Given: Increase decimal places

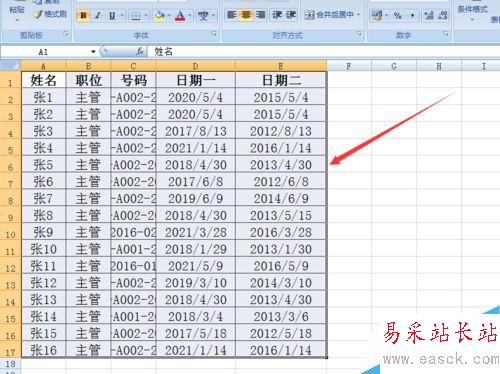Looking at the screenshot, I should point(429,15).
